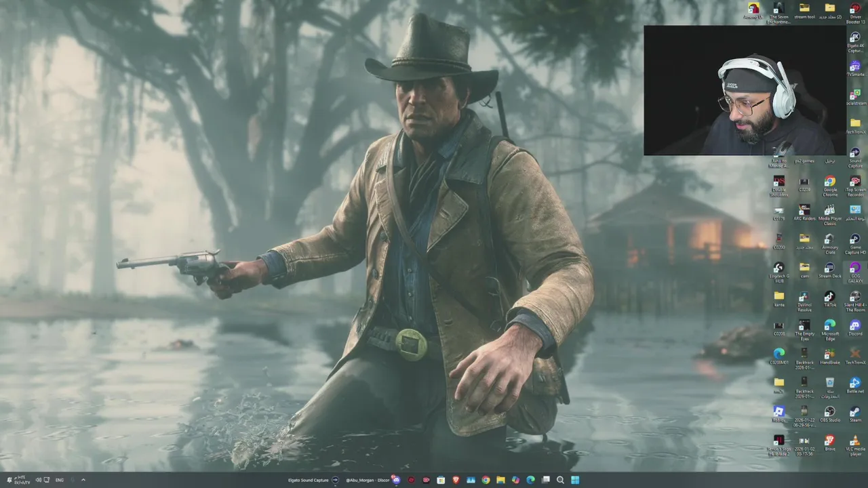The width and height of the screenshot is (868, 488).
Task: Open Elgato Sound Capture taskbar item
Action: coord(313,480)
